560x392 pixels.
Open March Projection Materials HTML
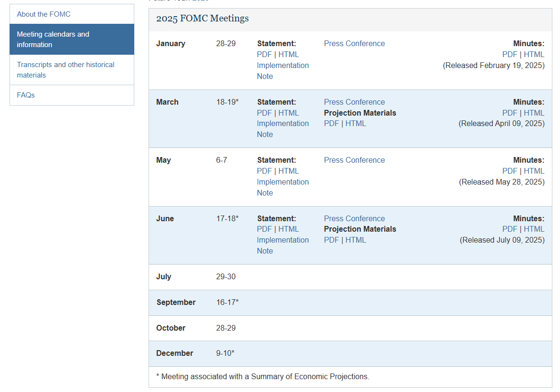tap(356, 124)
